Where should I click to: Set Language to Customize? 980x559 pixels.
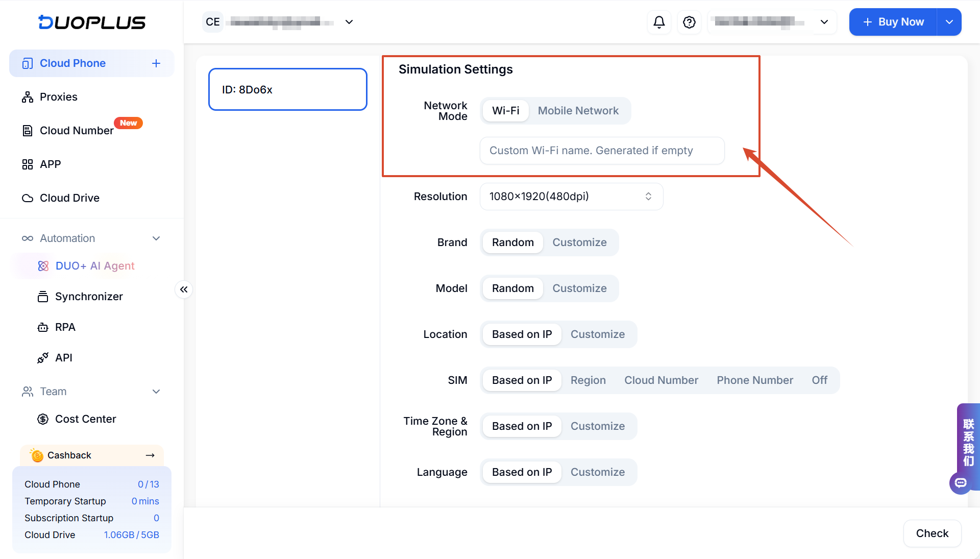click(597, 472)
